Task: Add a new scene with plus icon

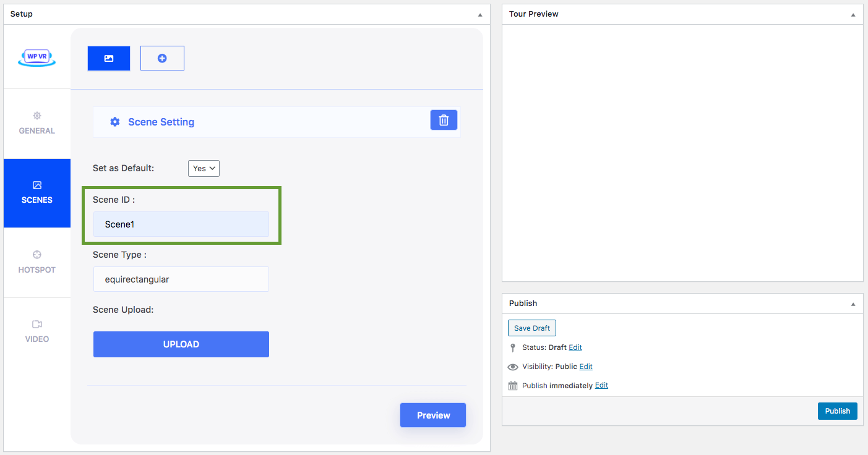Action: (x=162, y=58)
